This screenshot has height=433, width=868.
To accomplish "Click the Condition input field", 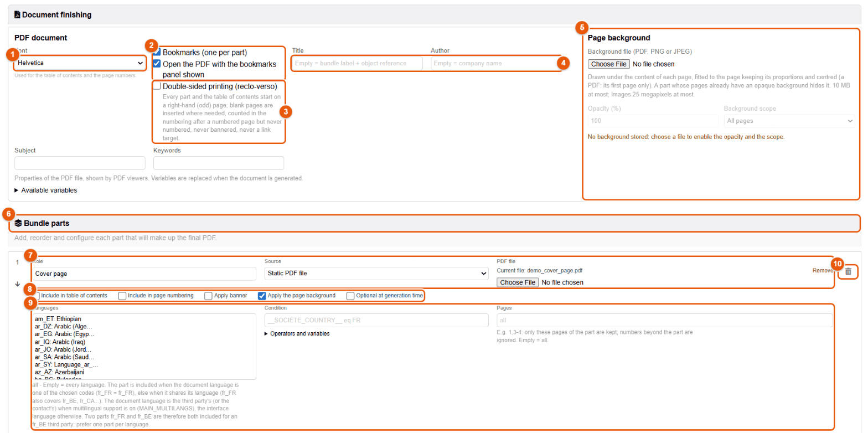I will (x=376, y=320).
